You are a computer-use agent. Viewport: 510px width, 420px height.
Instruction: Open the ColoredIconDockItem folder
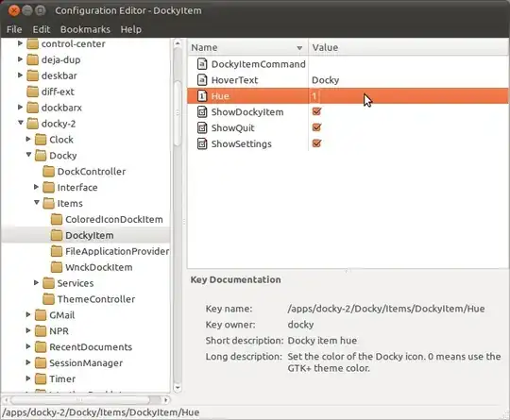click(x=107, y=219)
